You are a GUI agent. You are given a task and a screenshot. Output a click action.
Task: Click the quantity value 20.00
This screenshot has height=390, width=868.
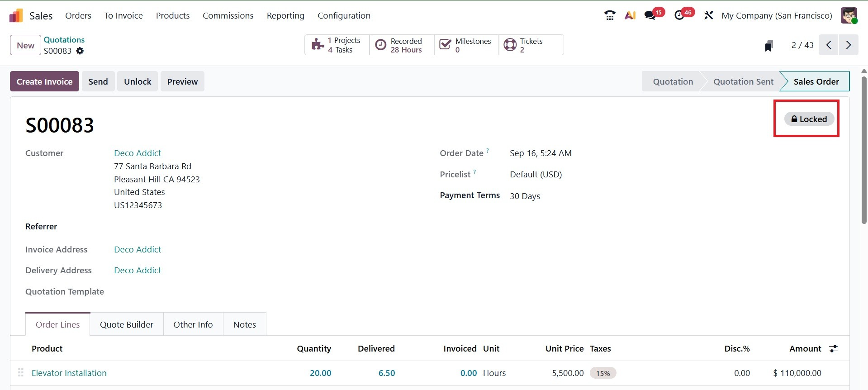pyautogui.click(x=320, y=373)
